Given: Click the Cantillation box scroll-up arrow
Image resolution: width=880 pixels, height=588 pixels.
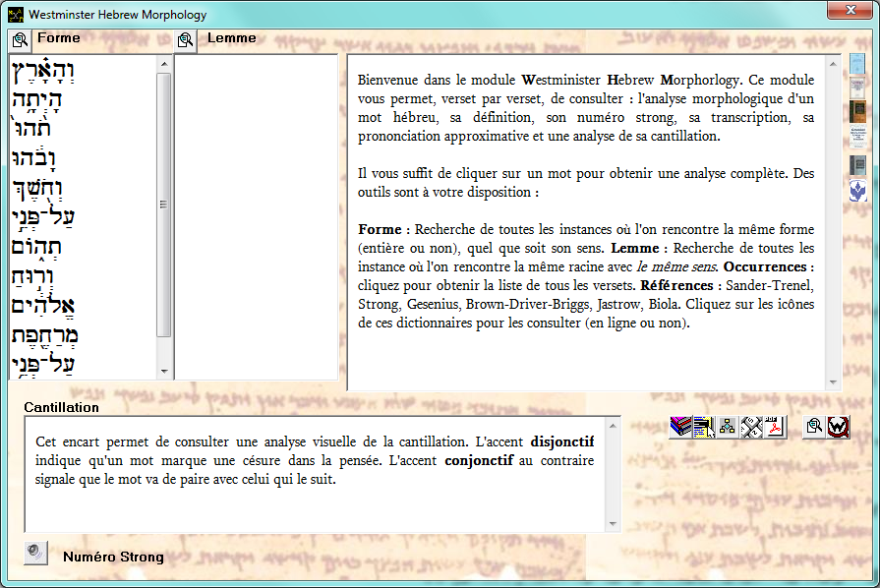Looking at the screenshot, I should point(613,427).
